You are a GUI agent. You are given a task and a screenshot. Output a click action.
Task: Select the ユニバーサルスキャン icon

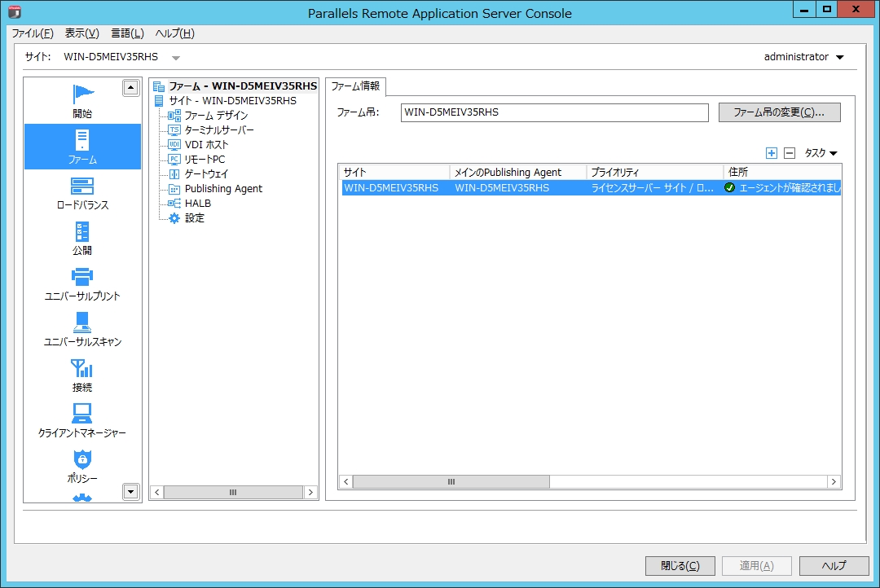81,329
